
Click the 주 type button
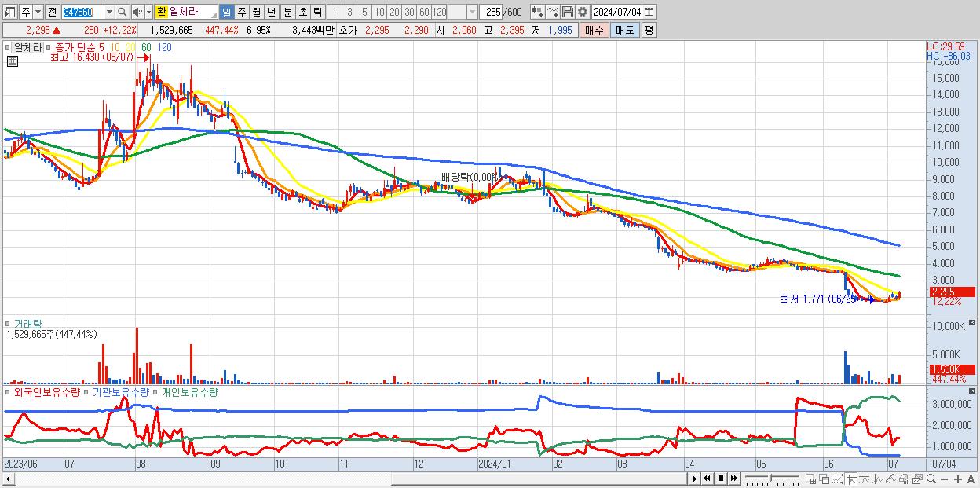[25, 12]
